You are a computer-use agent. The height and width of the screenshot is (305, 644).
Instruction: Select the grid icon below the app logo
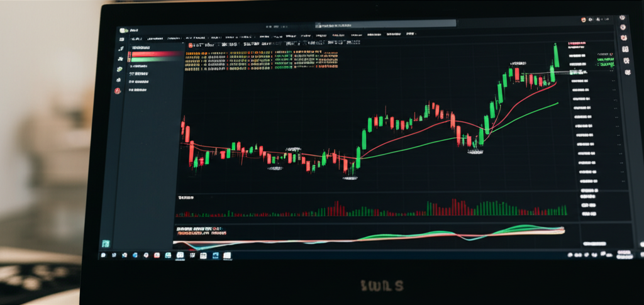(121, 39)
